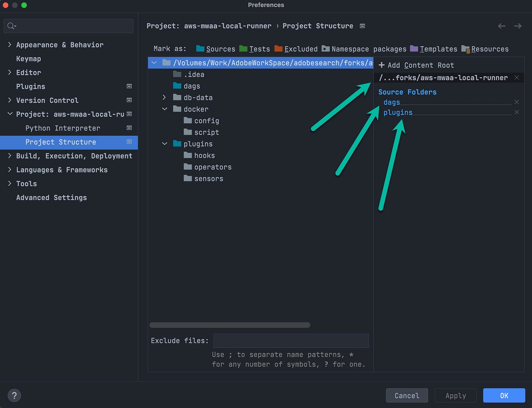
Task: Mark selected folder as Tests
Action: coord(255,49)
